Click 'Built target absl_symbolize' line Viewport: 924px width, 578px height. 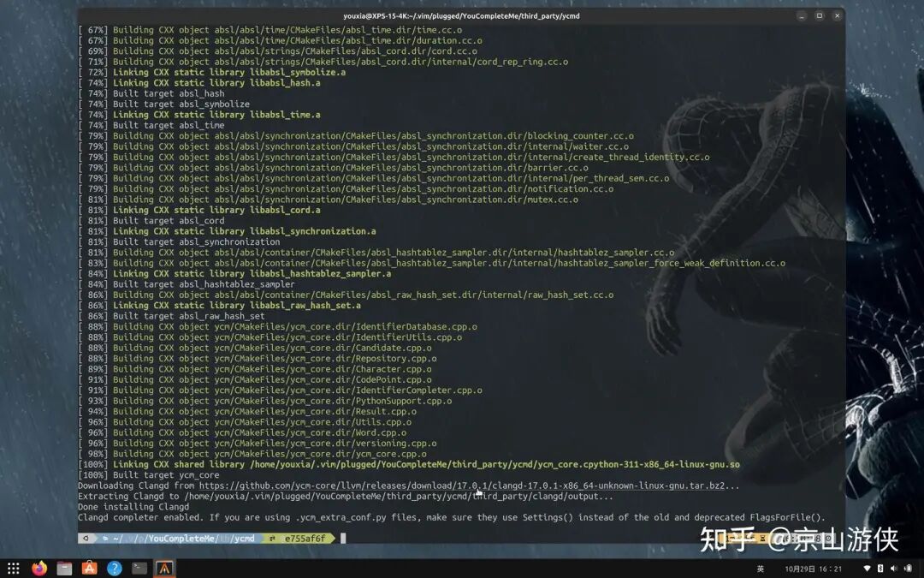point(163,104)
